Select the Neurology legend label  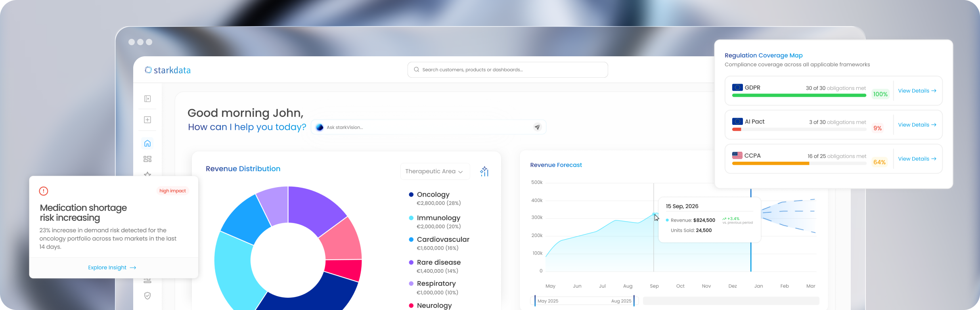(x=434, y=305)
